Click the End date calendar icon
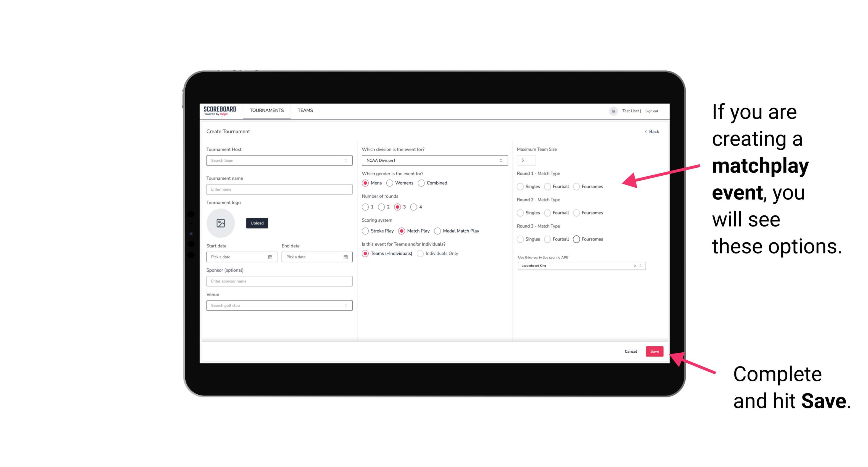This screenshot has height=467, width=868. pyautogui.click(x=345, y=257)
